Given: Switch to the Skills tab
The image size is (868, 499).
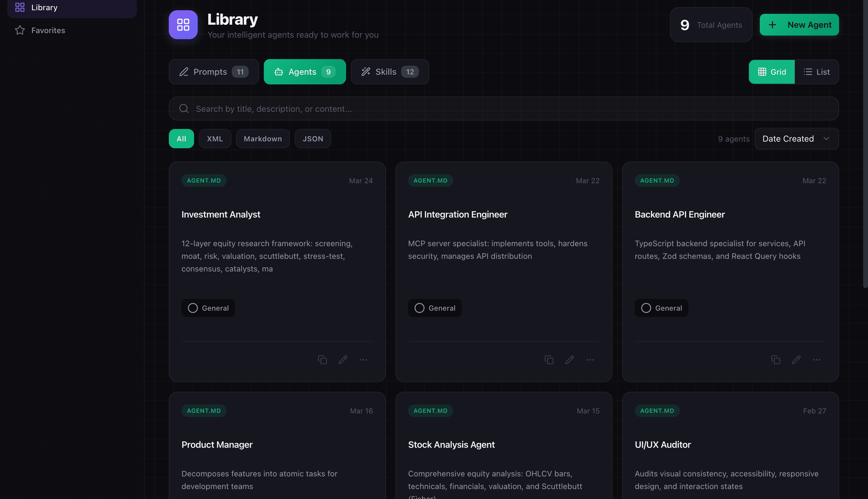Looking at the screenshot, I should point(390,72).
